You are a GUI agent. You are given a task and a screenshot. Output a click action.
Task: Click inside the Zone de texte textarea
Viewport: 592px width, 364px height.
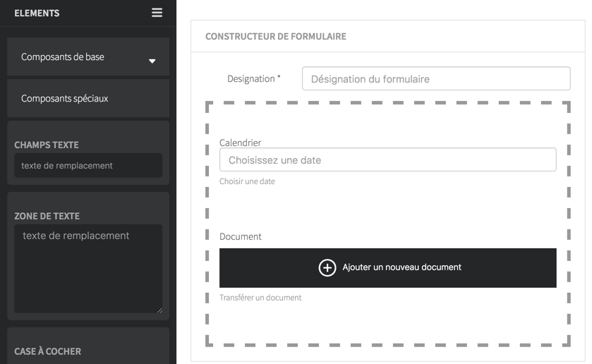pyautogui.click(x=88, y=269)
